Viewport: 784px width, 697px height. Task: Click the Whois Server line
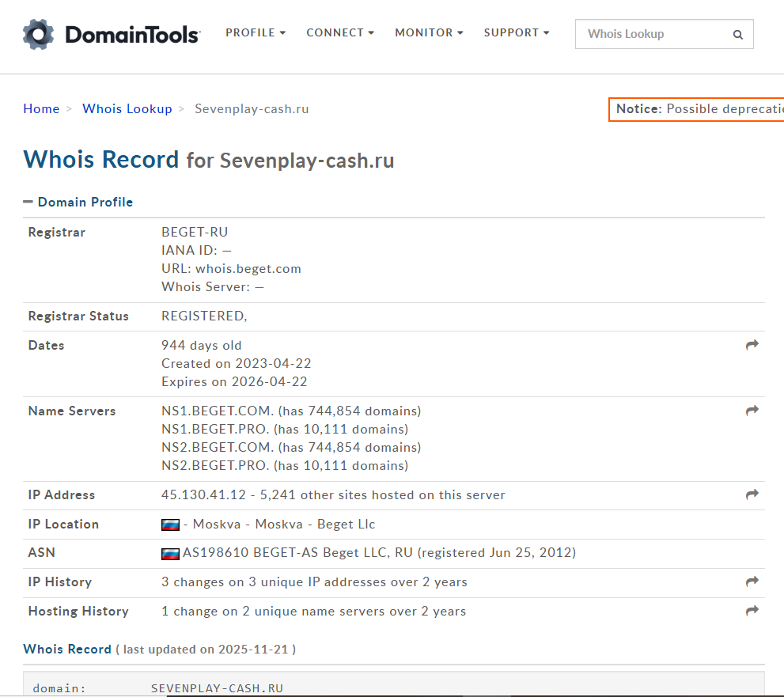coord(213,286)
